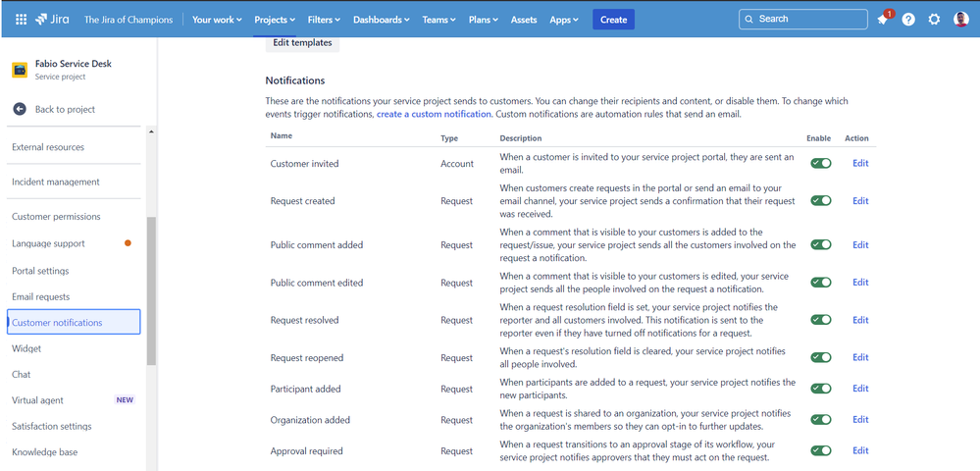
Task: Click The Jira of Champions site name
Action: coord(129,20)
